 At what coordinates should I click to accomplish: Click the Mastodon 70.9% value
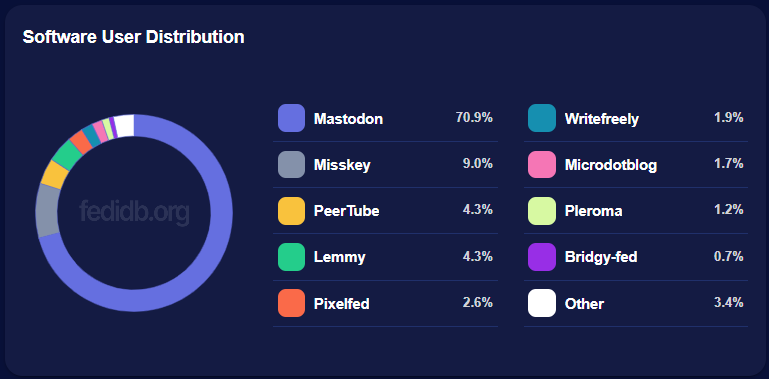point(474,118)
